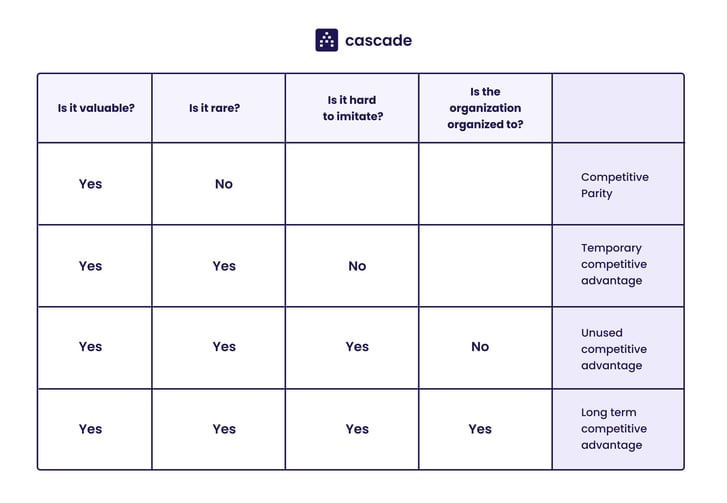
Task: Click rare "Yes" in Temporary competitive advantage row
Action: tap(224, 266)
